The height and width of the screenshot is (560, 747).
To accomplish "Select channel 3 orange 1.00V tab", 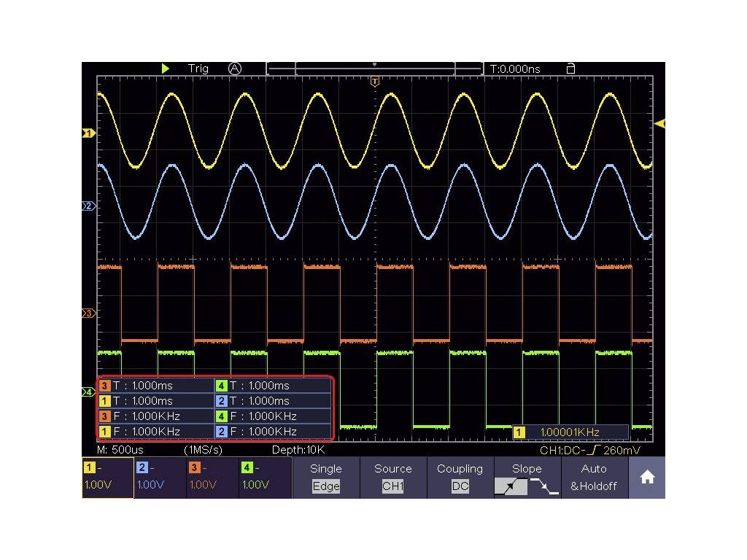I will (212, 477).
